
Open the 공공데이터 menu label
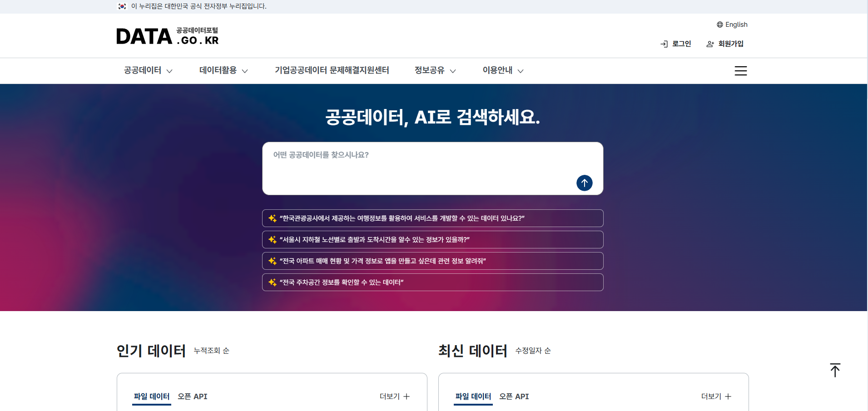tap(143, 70)
